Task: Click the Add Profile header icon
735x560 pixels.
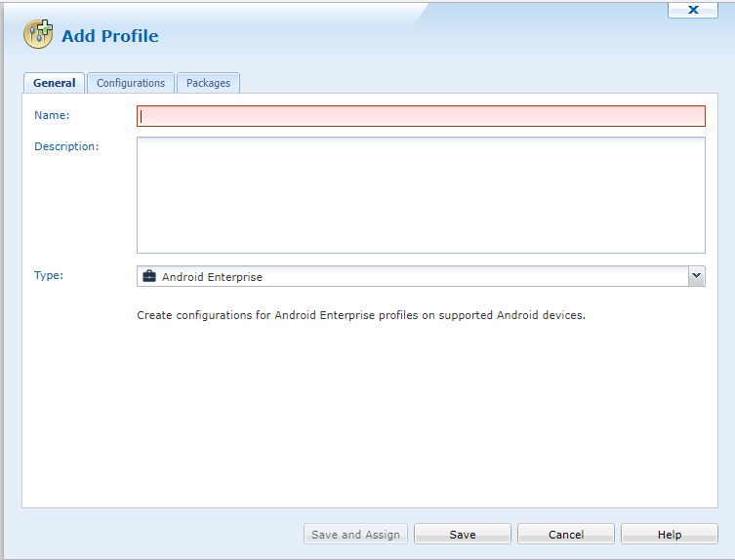Action: point(38,35)
